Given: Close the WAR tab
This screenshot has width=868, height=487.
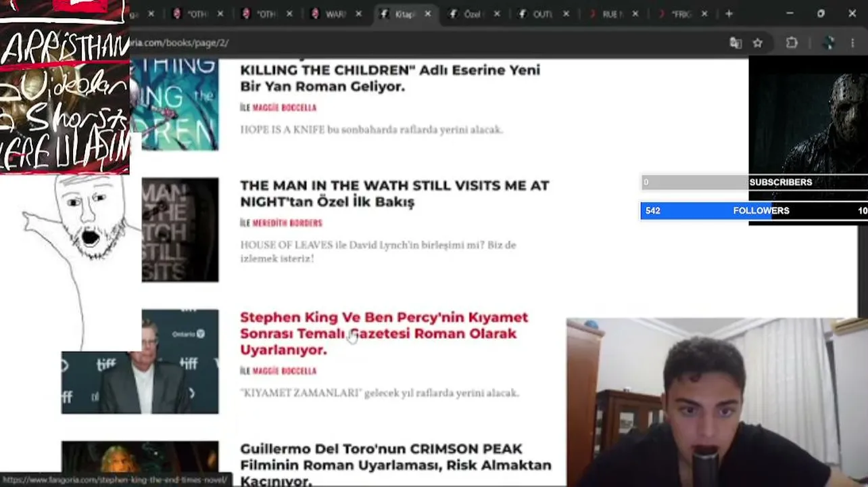Looking at the screenshot, I should click(x=358, y=14).
